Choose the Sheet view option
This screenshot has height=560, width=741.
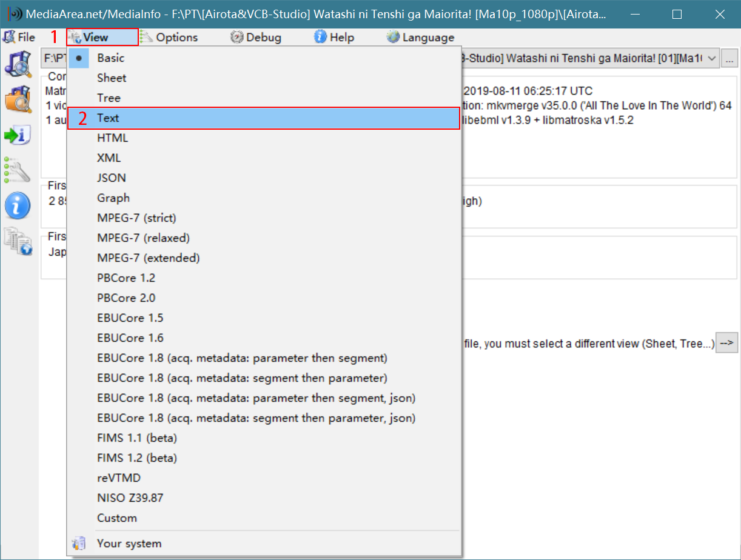[x=112, y=78]
